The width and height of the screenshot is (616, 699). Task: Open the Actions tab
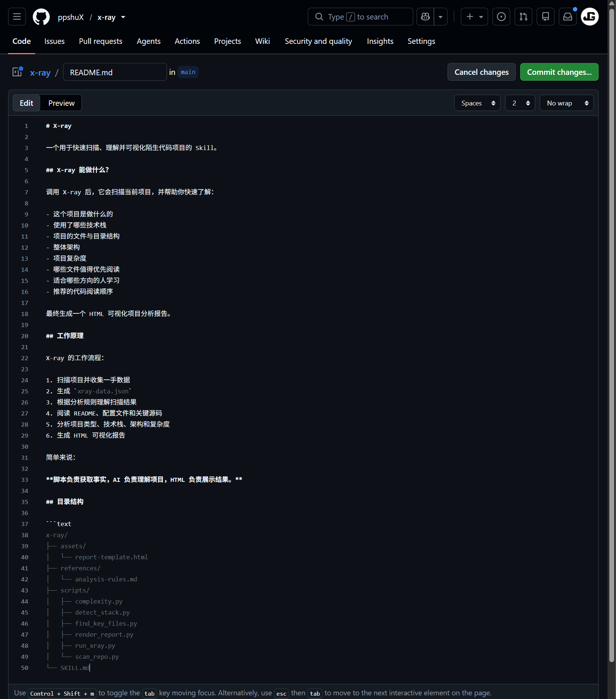[x=187, y=41]
